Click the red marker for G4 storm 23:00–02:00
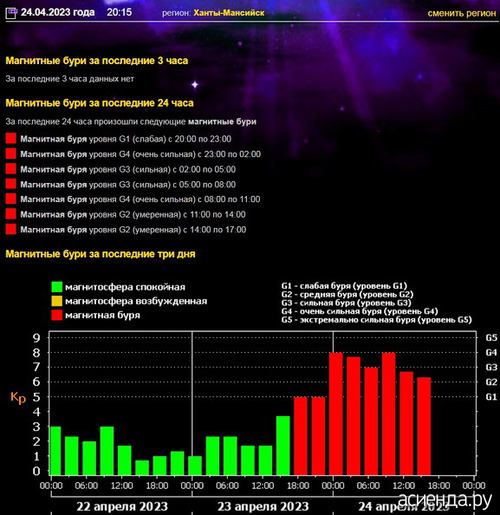 (x=11, y=154)
